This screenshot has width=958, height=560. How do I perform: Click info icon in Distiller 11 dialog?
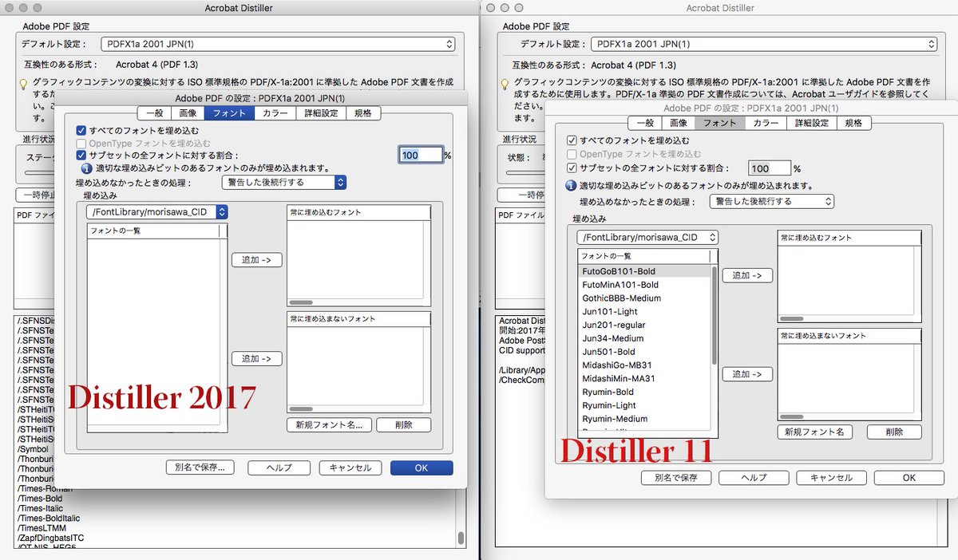(571, 186)
